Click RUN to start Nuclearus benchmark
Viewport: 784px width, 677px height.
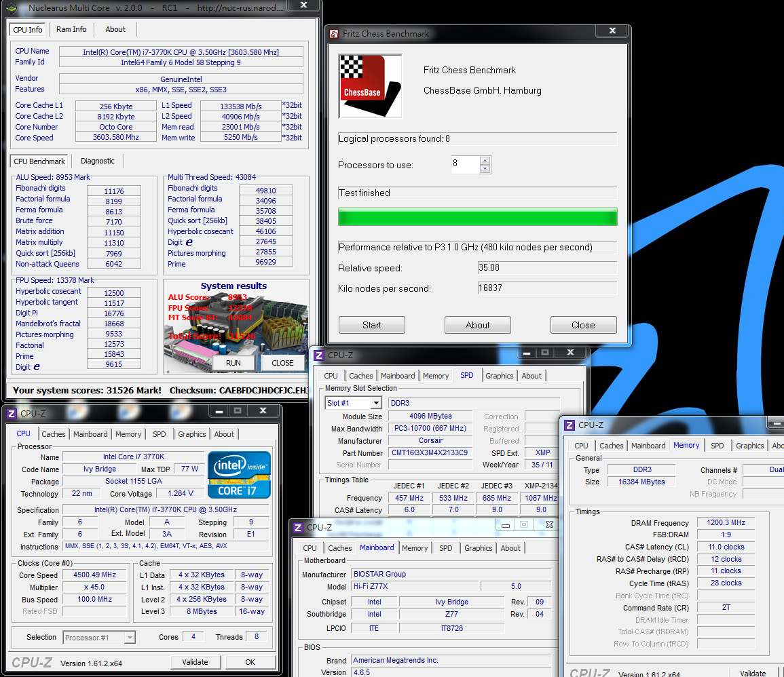point(234,363)
